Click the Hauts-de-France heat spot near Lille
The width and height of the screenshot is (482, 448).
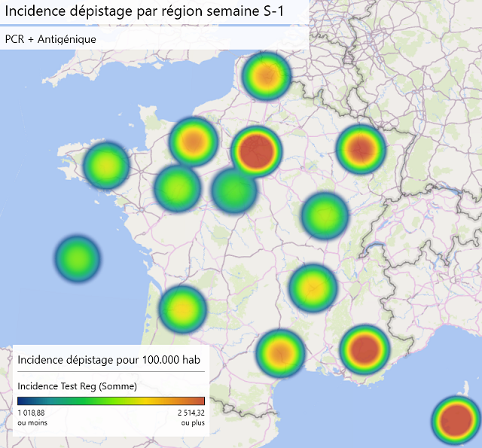point(266,76)
